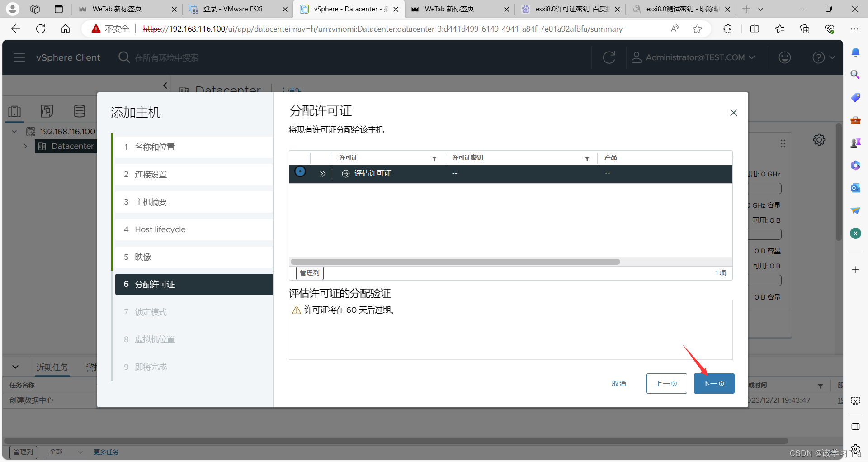
Task: Open a new browser tab
Action: [x=746, y=9]
